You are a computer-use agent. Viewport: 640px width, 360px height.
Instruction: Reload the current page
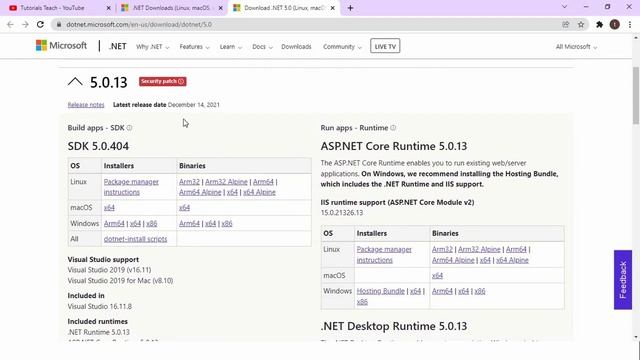[x=40, y=24]
